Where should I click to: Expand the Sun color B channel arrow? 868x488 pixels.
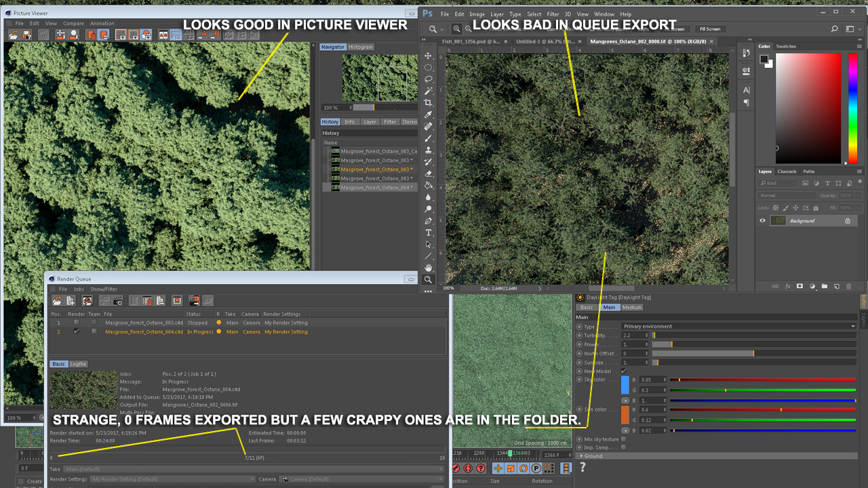(x=625, y=430)
